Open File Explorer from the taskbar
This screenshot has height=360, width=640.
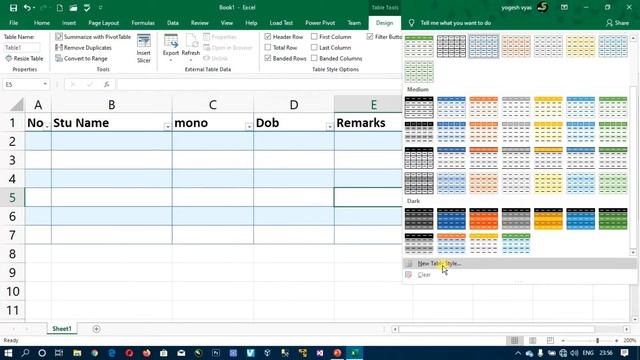point(77,353)
